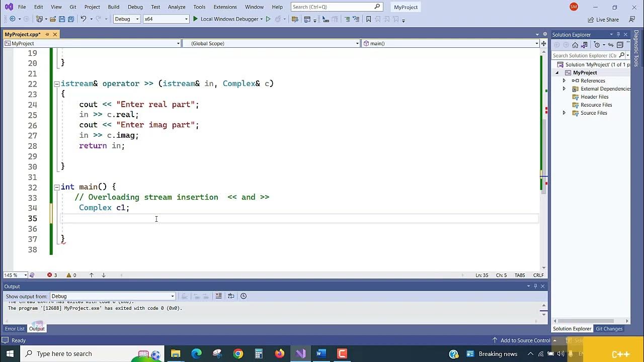This screenshot has width=644, height=362.
Task: Open the x64 platform dropdown
Action: [x=166, y=19]
